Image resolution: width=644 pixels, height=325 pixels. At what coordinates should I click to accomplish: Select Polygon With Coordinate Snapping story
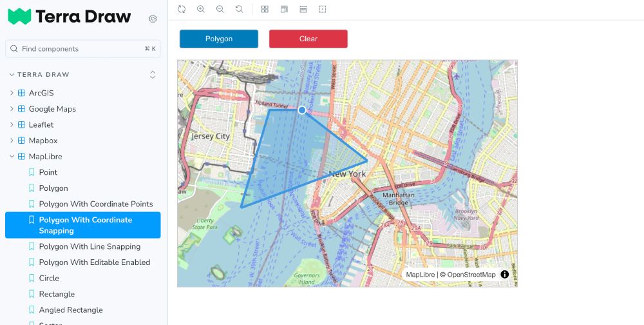click(x=82, y=225)
